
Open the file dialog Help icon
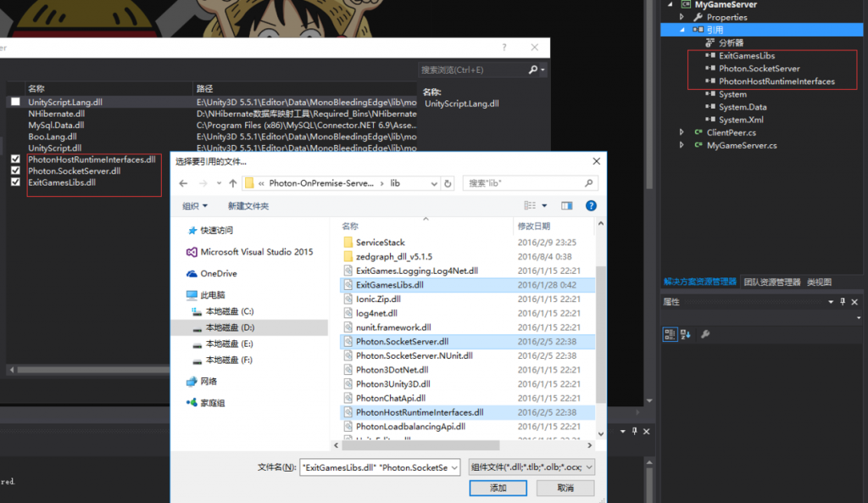[591, 205]
